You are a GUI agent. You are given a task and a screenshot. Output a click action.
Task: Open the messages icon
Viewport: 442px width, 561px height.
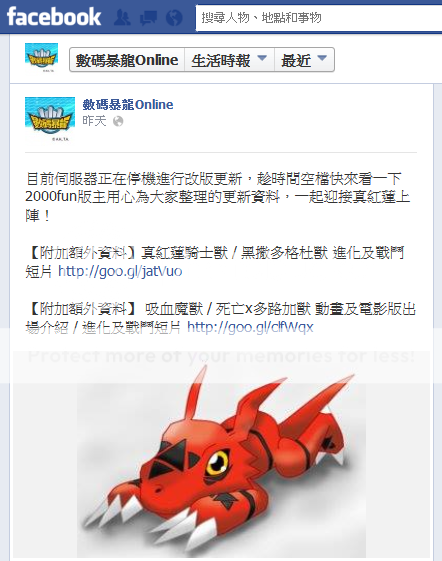click(x=148, y=17)
